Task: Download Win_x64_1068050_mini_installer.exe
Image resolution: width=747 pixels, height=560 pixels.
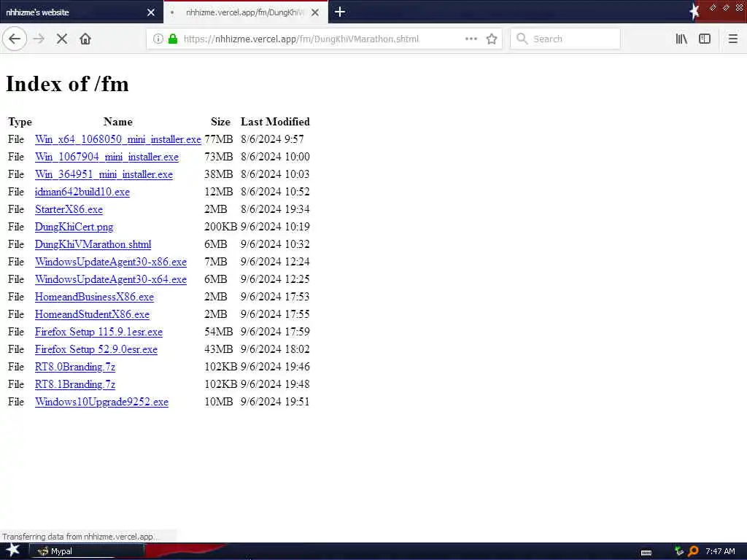Action: pos(118,139)
